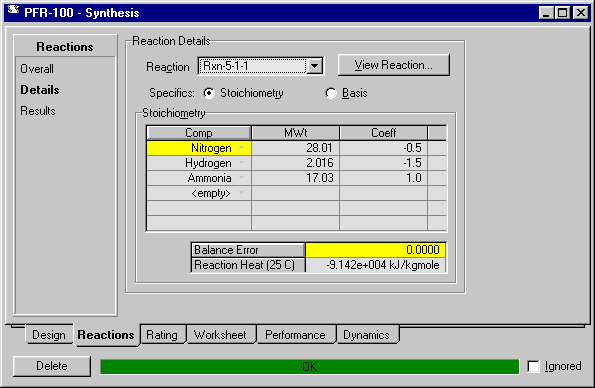This screenshot has width=595, height=388.
Task: Switch to the Design tab
Action: click(49, 334)
